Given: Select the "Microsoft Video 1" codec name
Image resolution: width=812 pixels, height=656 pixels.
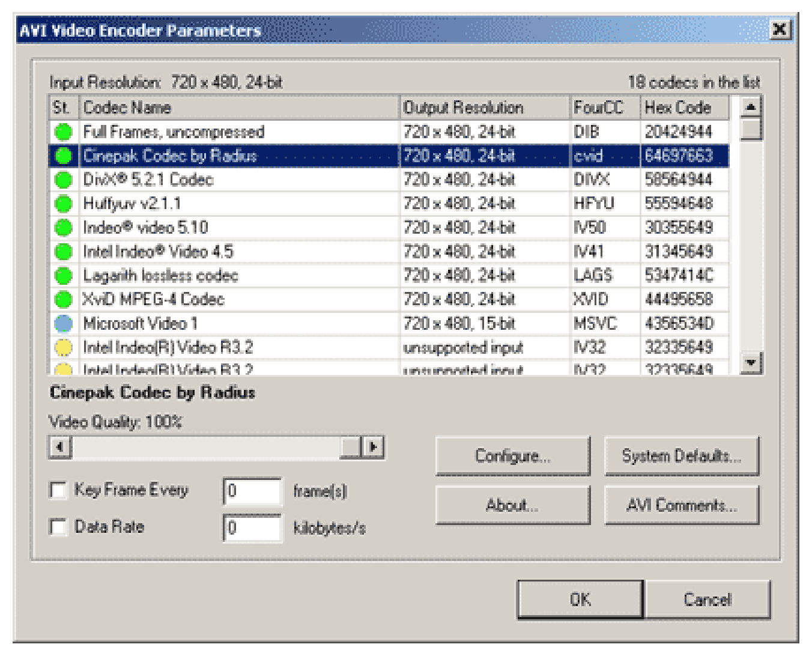Looking at the screenshot, I should pyautogui.click(x=140, y=323).
